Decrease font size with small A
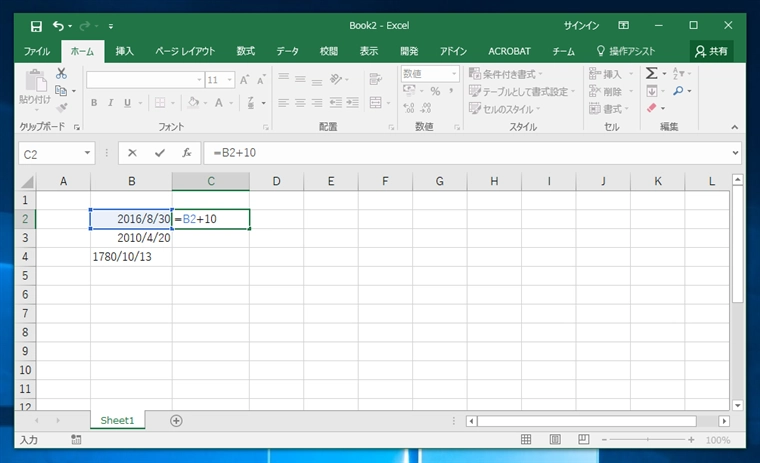Screen dimensions: 760x463 click(x=261, y=80)
